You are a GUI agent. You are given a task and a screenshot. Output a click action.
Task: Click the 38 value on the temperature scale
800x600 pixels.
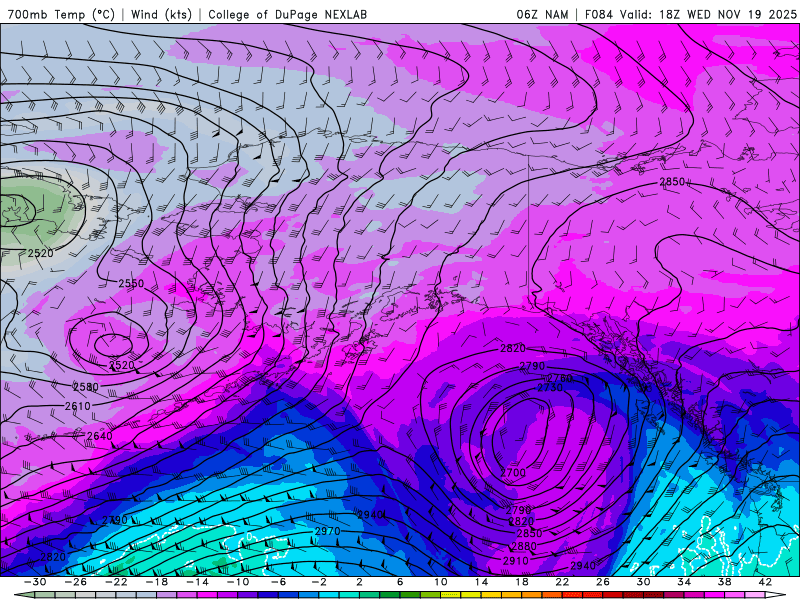(x=724, y=582)
